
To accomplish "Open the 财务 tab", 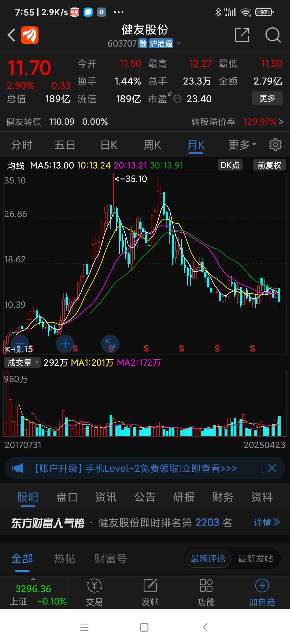I will click(x=223, y=497).
